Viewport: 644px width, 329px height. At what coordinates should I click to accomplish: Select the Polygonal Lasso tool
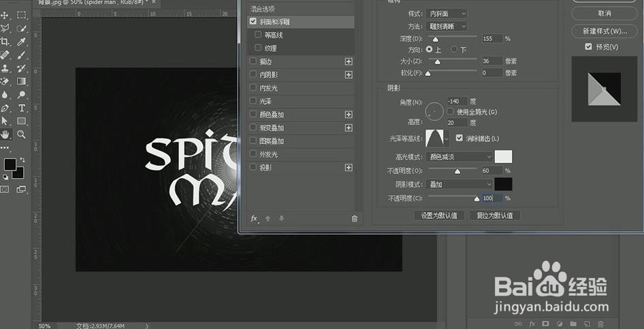pyautogui.click(x=5, y=29)
